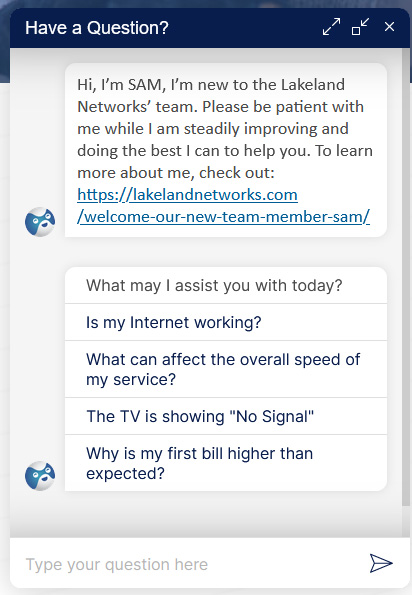Click the "Have a Question?" header title
This screenshot has width=412, height=595.
tap(97, 28)
